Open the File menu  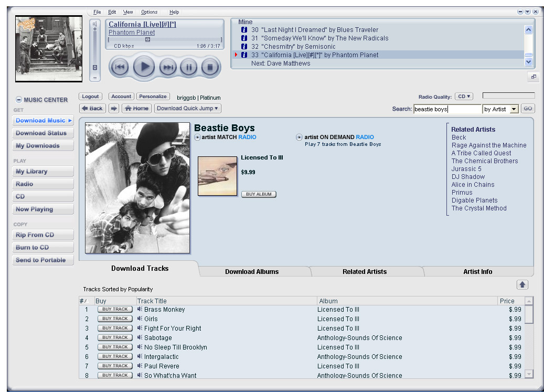click(x=97, y=12)
